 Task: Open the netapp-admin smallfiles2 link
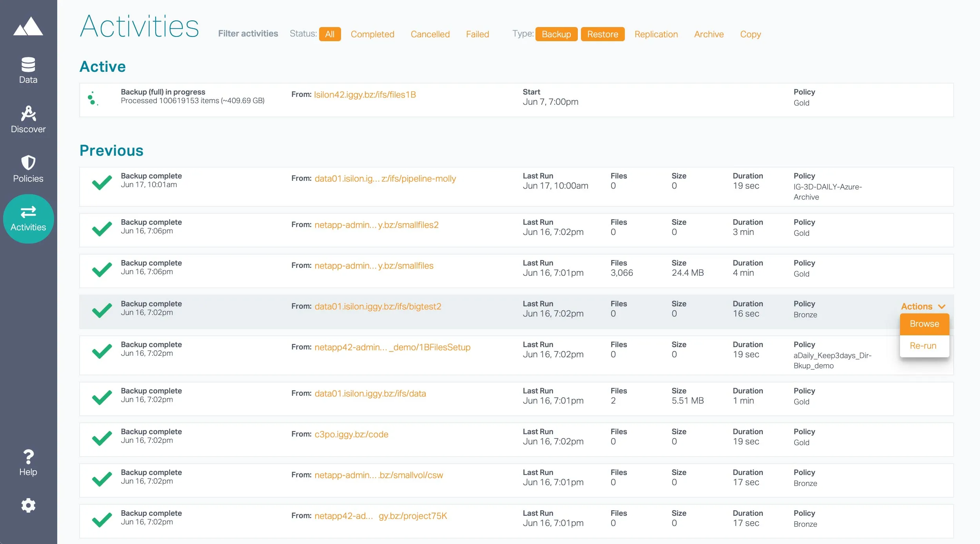(376, 225)
